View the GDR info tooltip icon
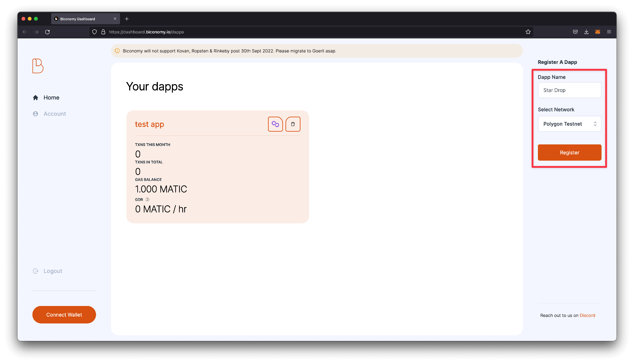 (x=147, y=199)
